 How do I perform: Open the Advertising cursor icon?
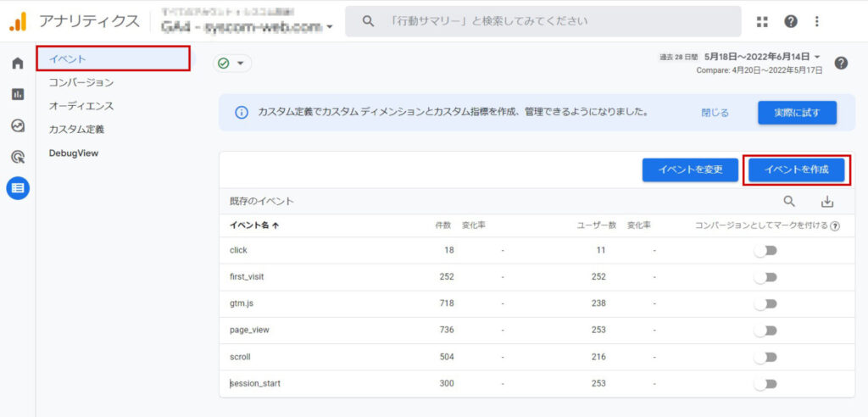[18, 158]
